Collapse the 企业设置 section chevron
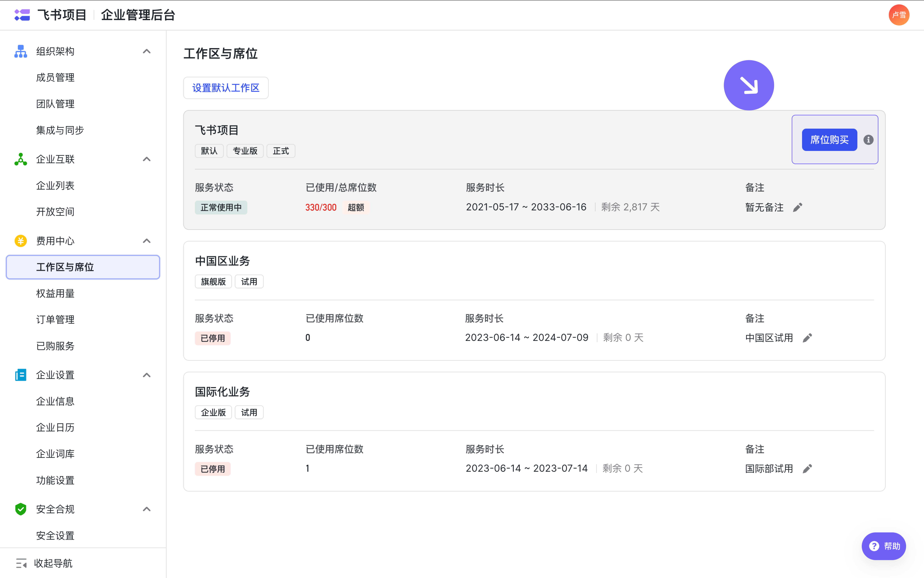This screenshot has height=578, width=924. tap(147, 375)
